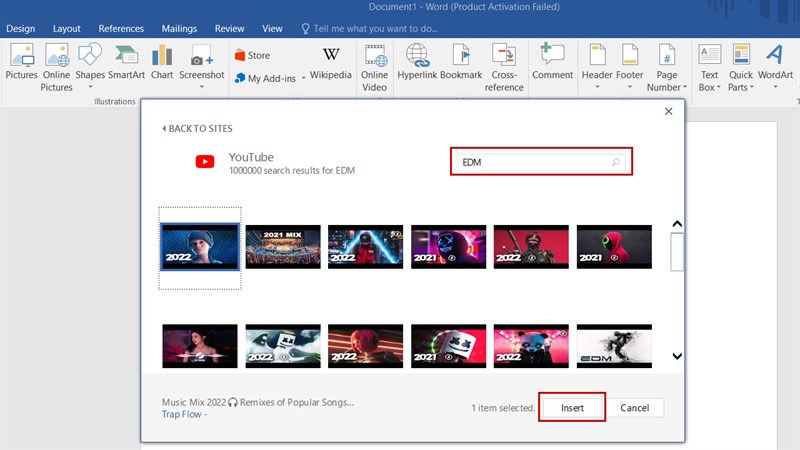
Task: Select the 2021 purple LED mask thumbnail
Action: (448, 247)
